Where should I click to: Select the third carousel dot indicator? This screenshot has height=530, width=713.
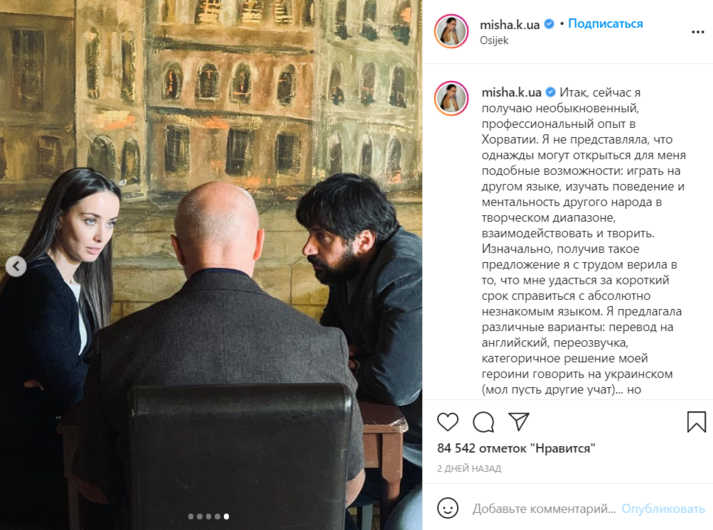tap(208, 516)
